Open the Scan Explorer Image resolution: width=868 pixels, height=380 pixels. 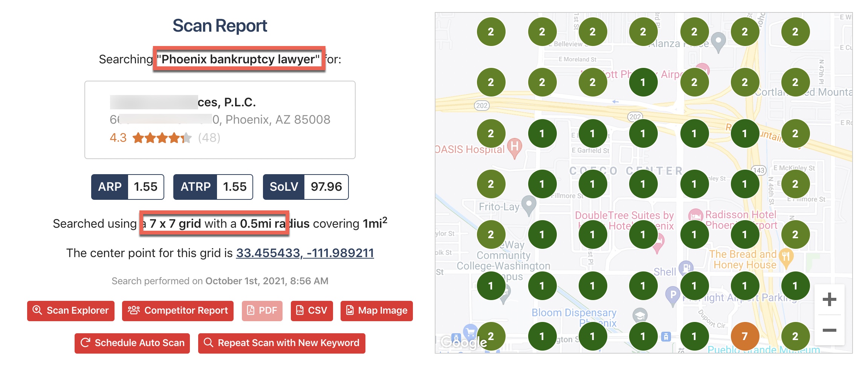[x=71, y=311]
